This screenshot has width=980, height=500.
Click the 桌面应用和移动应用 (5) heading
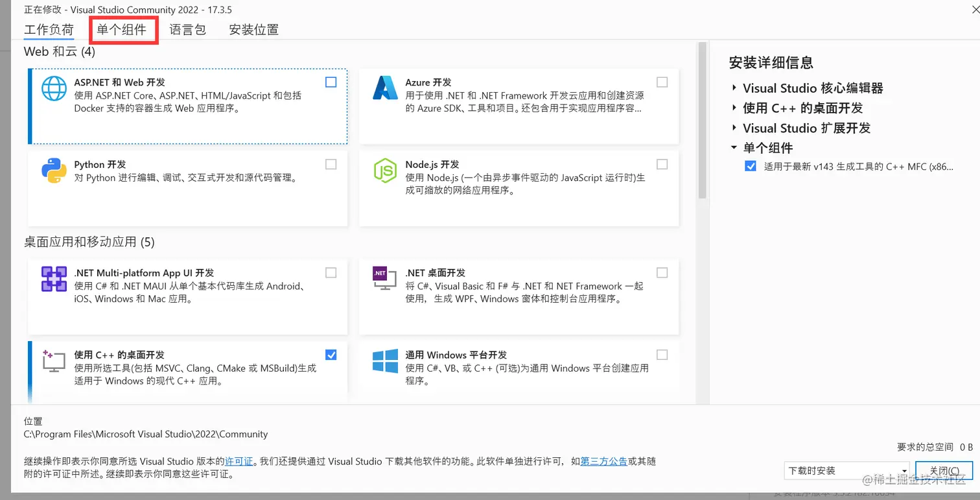click(89, 242)
